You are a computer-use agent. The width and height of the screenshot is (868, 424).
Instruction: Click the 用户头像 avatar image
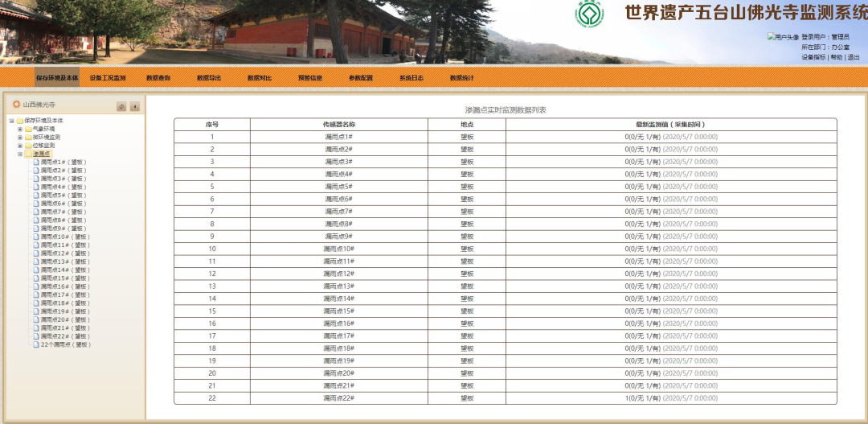click(783, 37)
